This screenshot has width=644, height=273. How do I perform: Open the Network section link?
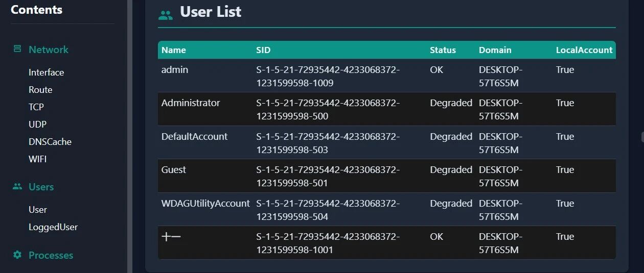(x=49, y=49)
